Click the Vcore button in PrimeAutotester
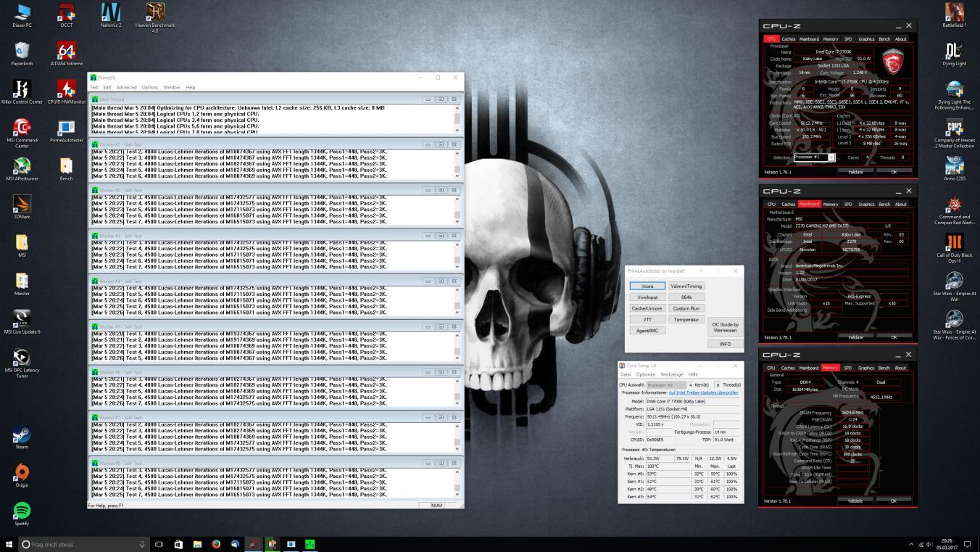The height and width of the screenshot is (552, 980). click(x=647, y=287)
